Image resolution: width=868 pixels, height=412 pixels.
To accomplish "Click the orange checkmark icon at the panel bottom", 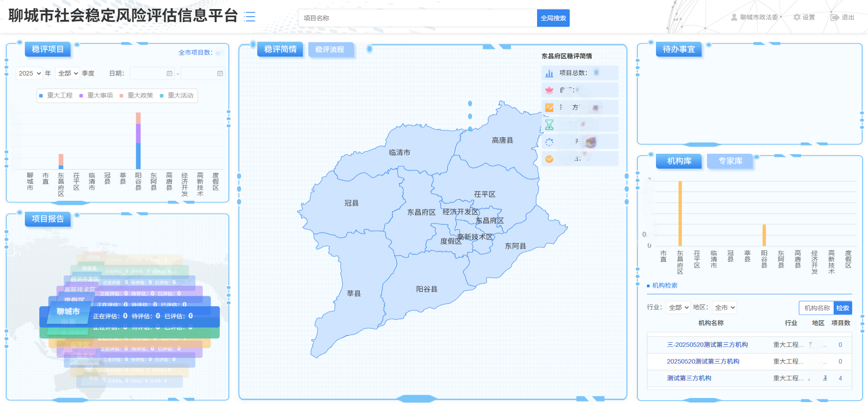I will (550, 159).
